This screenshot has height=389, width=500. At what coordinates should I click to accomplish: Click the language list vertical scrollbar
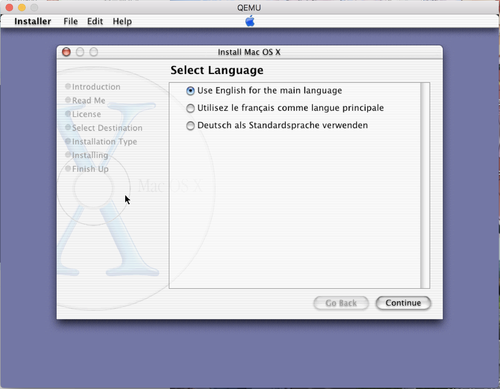pyautogui.click(x=425, y=185)
